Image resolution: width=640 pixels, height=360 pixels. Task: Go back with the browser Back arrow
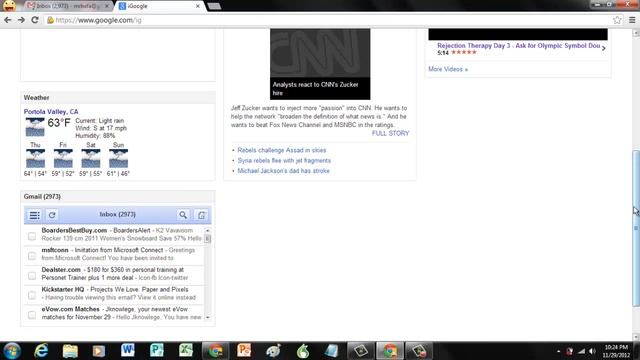8,20
